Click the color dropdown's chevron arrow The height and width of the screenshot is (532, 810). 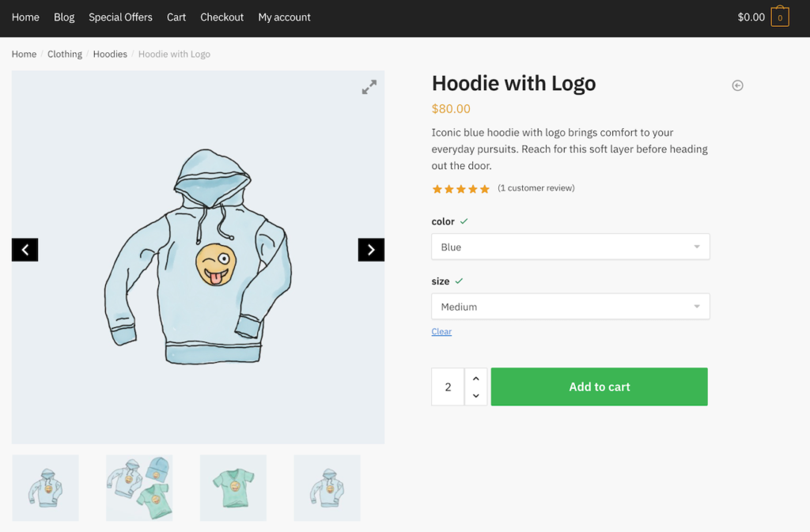(x=697, y=247)
